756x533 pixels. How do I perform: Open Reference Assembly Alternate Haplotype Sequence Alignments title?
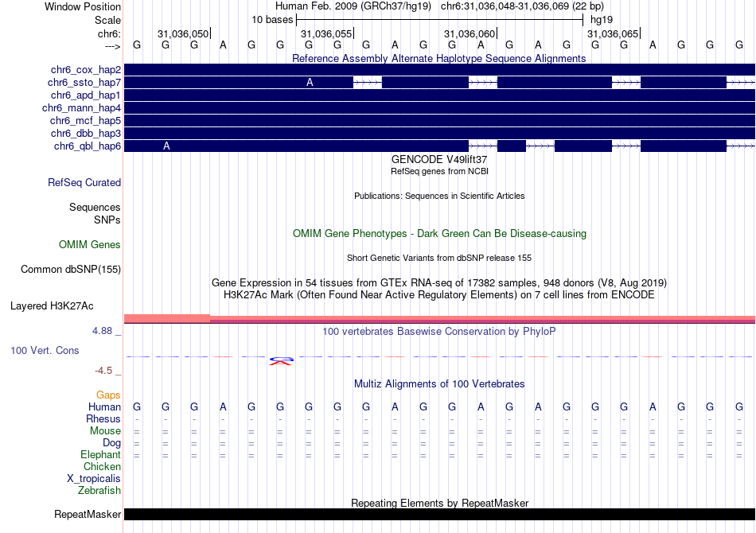point(438,58)
